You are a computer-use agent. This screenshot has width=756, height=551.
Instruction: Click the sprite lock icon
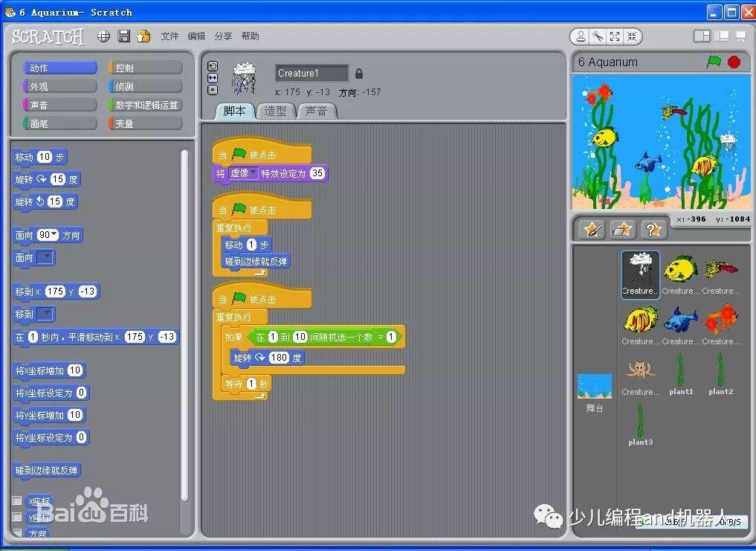coord(359,74)
